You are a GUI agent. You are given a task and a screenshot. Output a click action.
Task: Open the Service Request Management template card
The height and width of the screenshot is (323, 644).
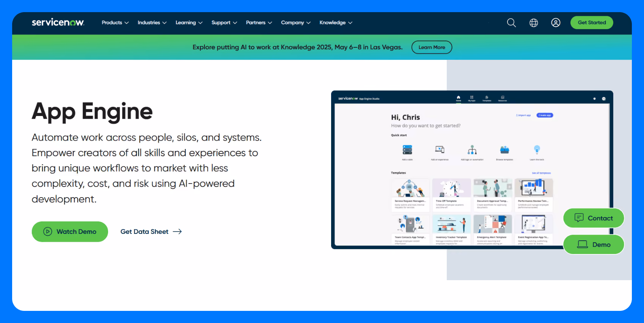[x=410, y=194]
